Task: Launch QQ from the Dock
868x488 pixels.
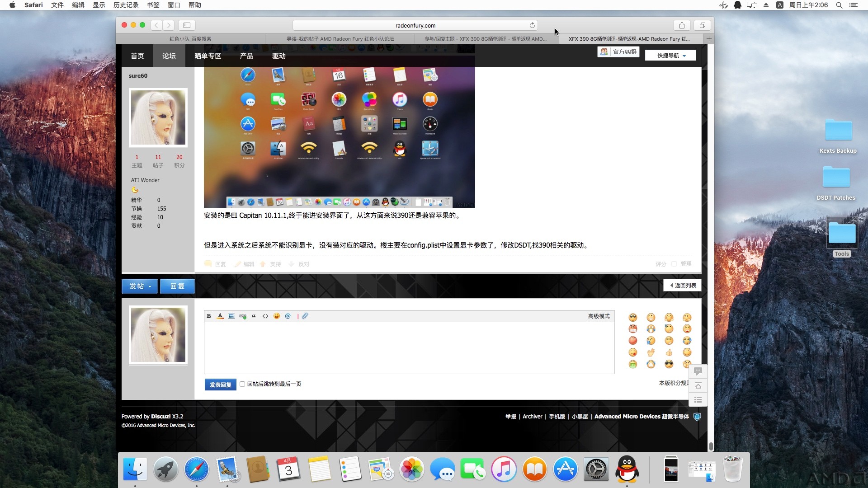Action: point(627,469)
